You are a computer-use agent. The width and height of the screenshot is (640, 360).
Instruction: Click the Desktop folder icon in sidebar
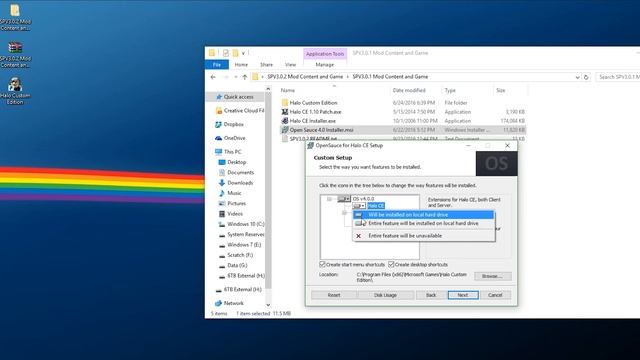pos(222,162)
